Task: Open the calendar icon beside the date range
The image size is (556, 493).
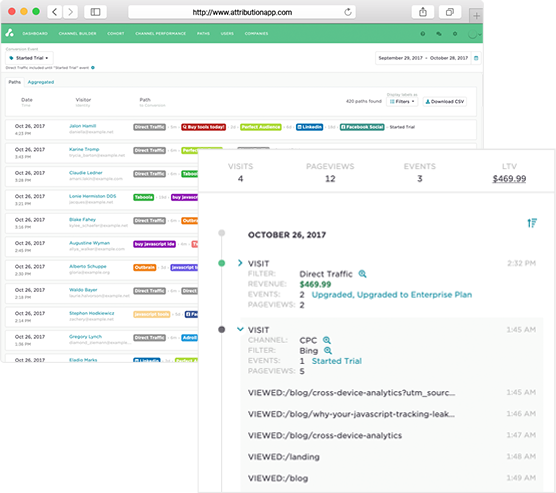Action: click(x=476, y=58)
